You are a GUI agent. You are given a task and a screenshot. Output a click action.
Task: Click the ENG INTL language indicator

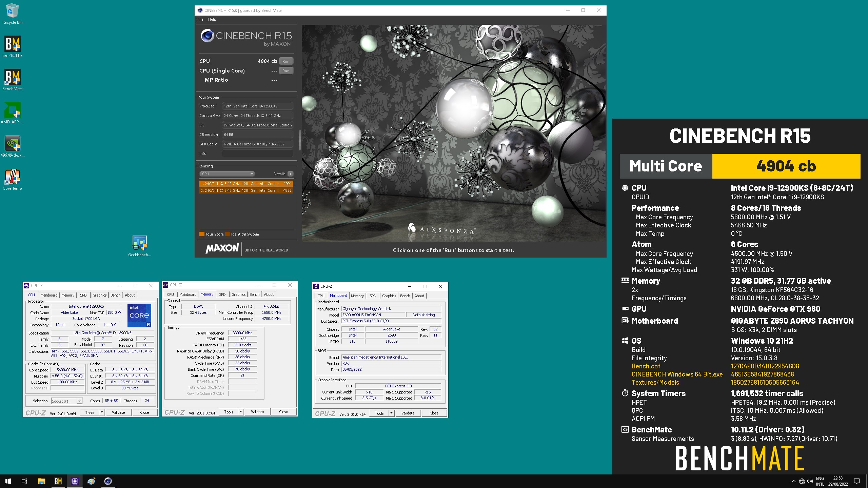[820, 481]
